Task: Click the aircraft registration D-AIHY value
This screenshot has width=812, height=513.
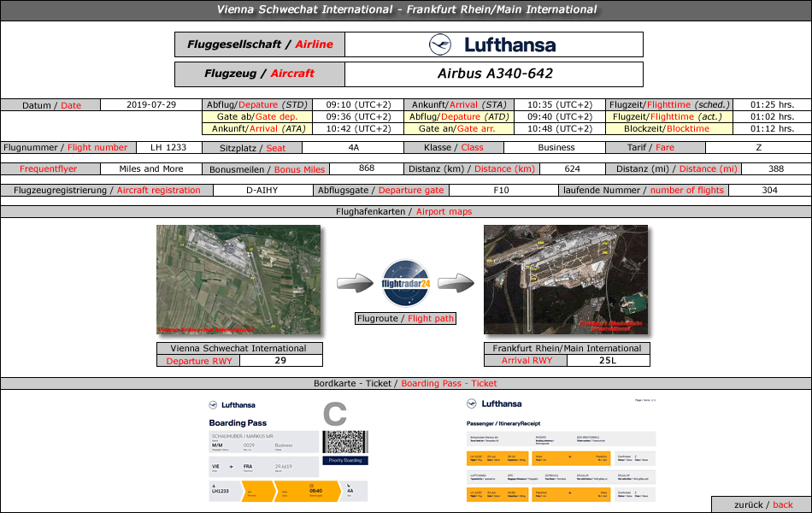Action: (x=262, y=190)
